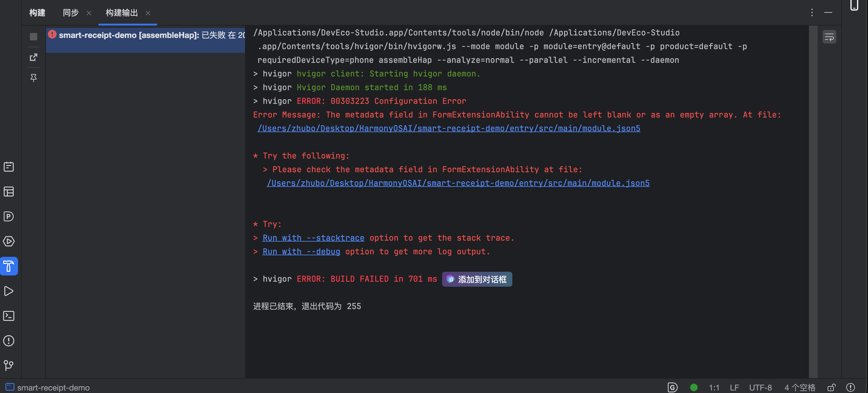Close the 同步 tab
This screenshot has height=393, width=868.
89,13
